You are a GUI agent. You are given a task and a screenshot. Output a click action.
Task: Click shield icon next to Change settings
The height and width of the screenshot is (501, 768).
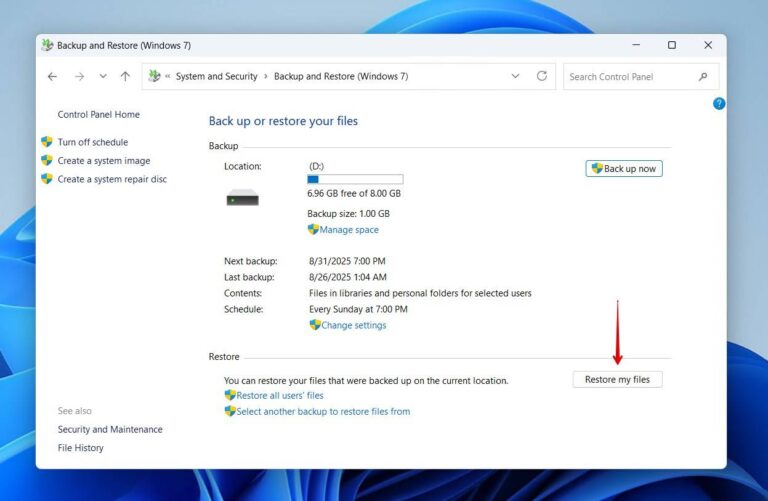[x=315, y=325]
